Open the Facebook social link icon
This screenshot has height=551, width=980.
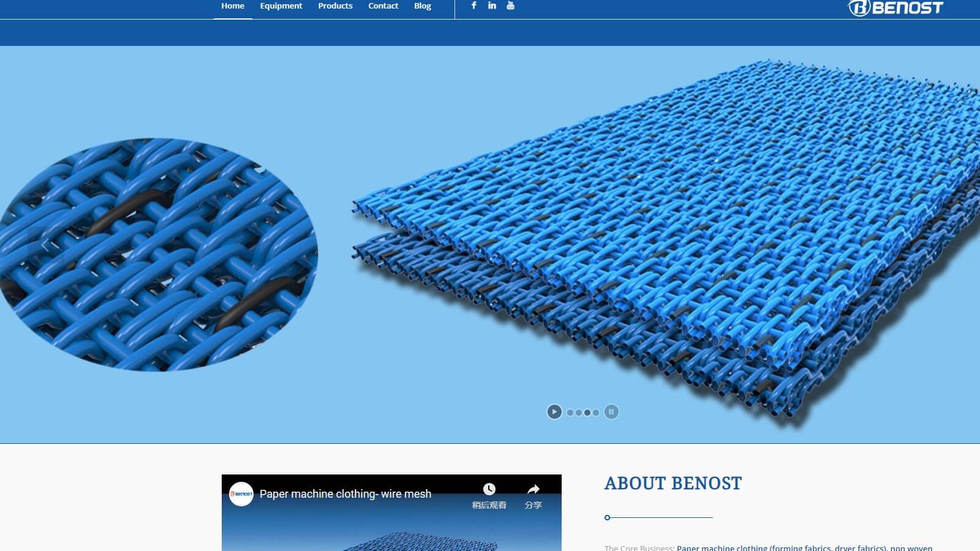pyautogui.click(x=473, y=6)
